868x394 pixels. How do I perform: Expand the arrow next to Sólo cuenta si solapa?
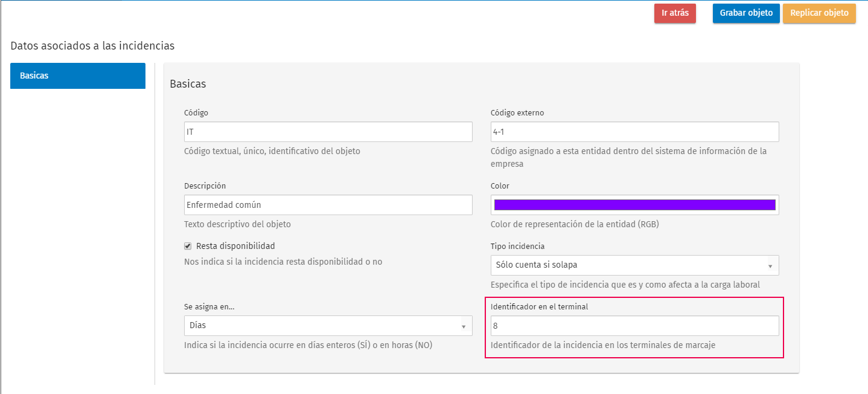770,266
